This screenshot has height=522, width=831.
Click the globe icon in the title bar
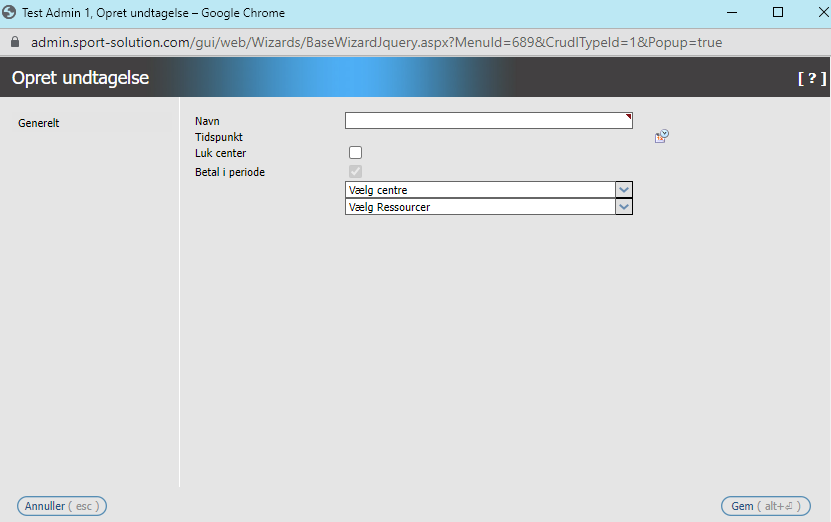(10, 13)
